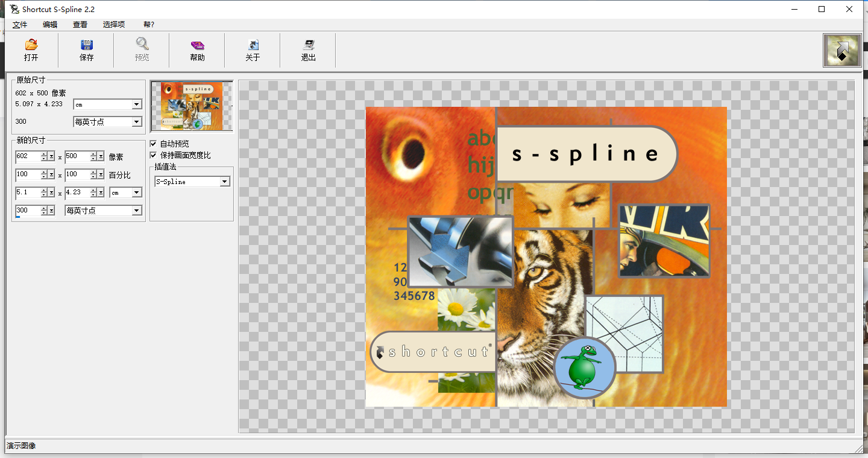The image size is (868, 458).
Task: Open the 编辑 menu
Action: pos(50,25)
